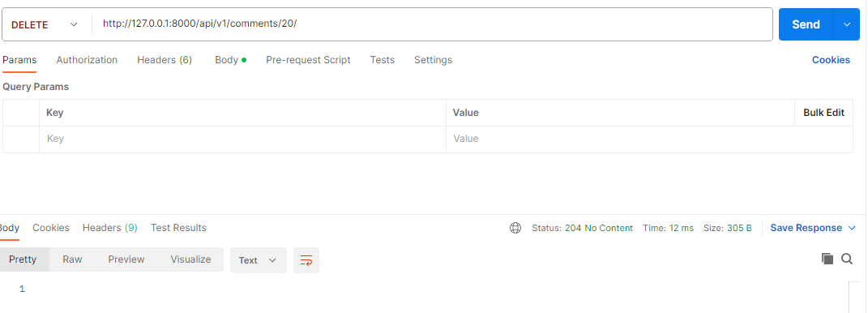Image resolution: width=868 pixels, height=313 pixels.
Task: Click Bulk Edit for query params
Action: tap(823, 113)
